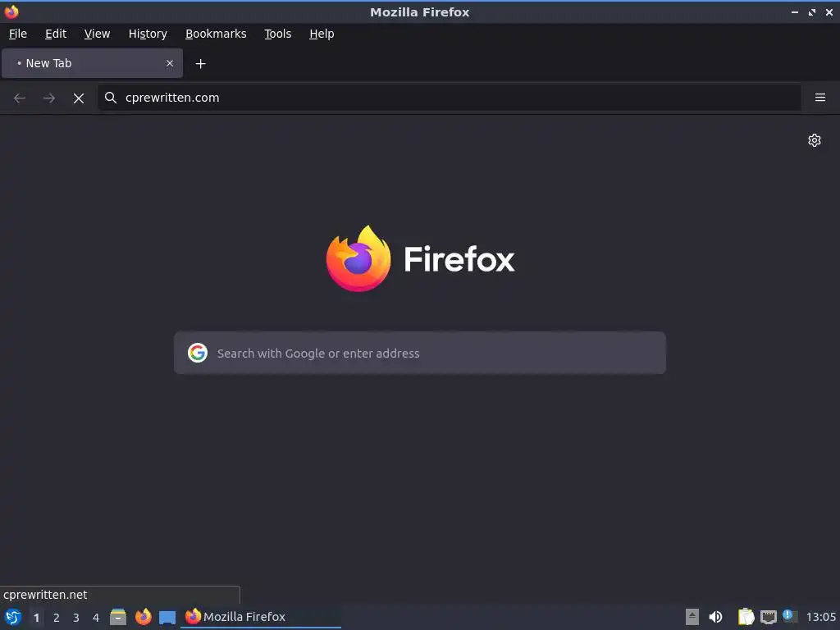Open the Firefox hamburger application menu

click(x=820, y=98)
